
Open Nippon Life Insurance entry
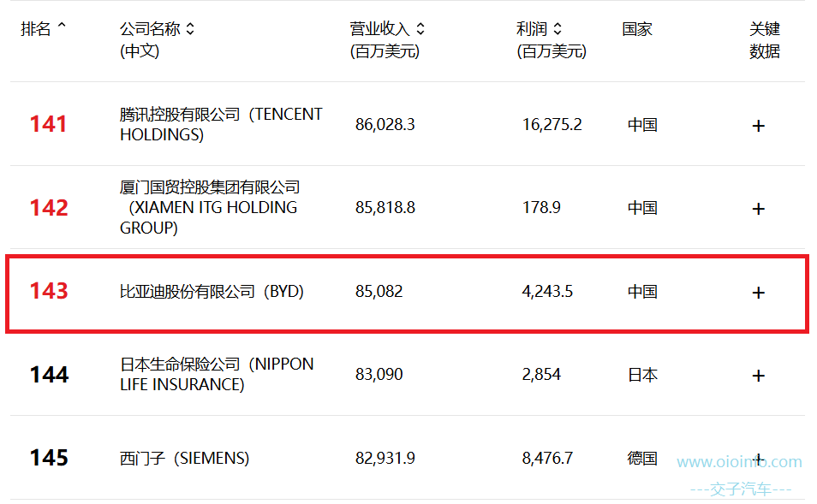point(217,374)
